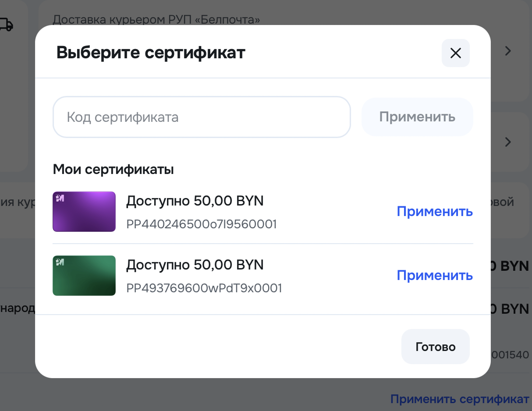This screenshot has width=532, height=411.
Task: Confirm with the Готово button
Action: [435, 347]
